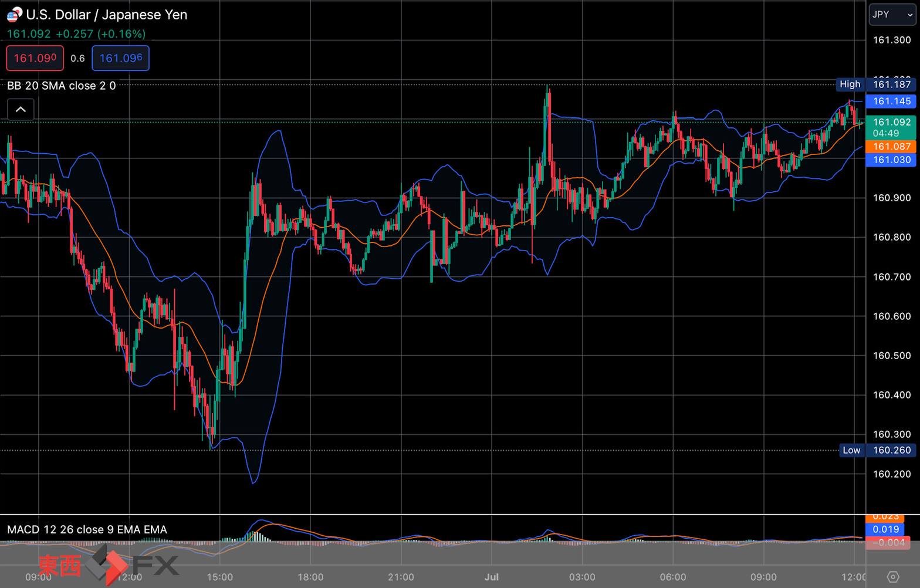Viewport: 920px width, 588px height.
Task: Click the 161.145 upper band price tag
Action: (x=891, y=102)
